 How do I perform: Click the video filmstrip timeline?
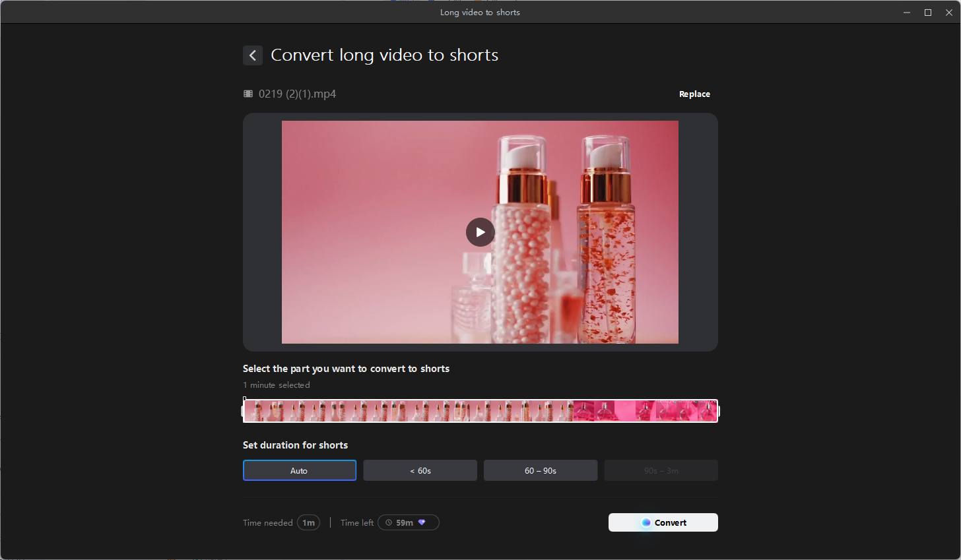[480, 410]
